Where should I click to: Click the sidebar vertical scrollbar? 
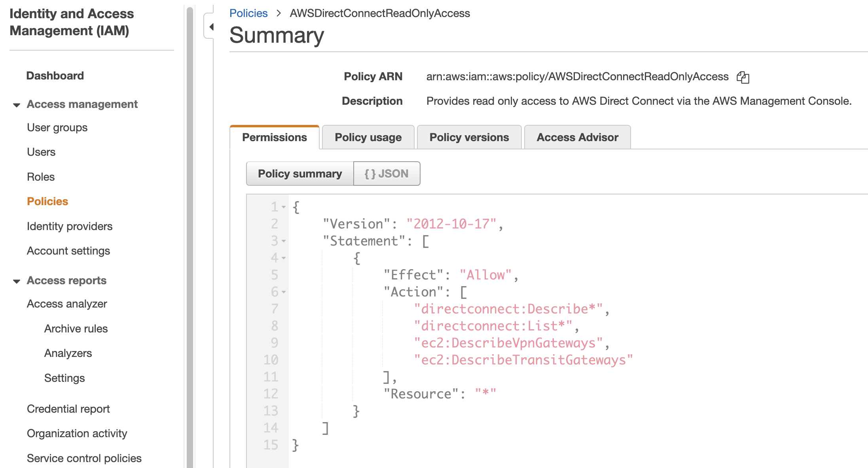[x=190, y=237]
